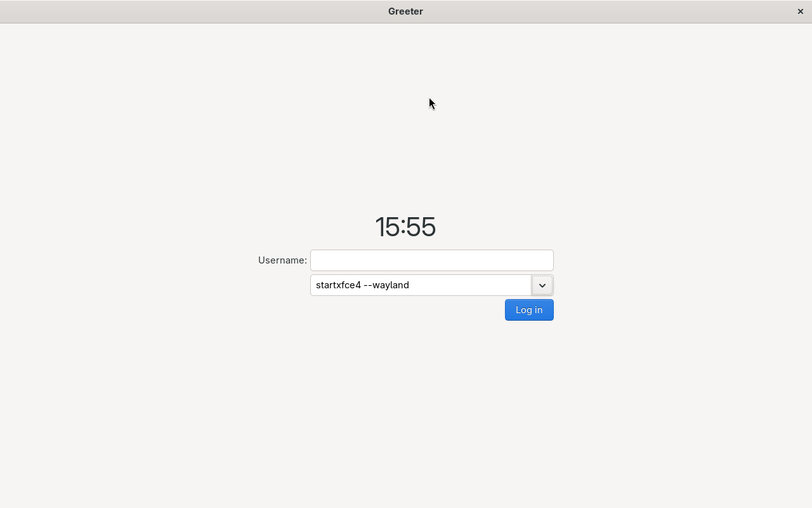Click the startxfce4 --wayland session text field
The image size is (812, 508).
click(421, 285)
